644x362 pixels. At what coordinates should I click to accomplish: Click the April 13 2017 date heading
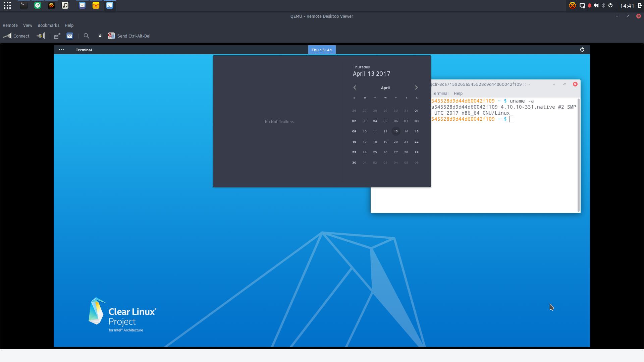tap(371, 74)
